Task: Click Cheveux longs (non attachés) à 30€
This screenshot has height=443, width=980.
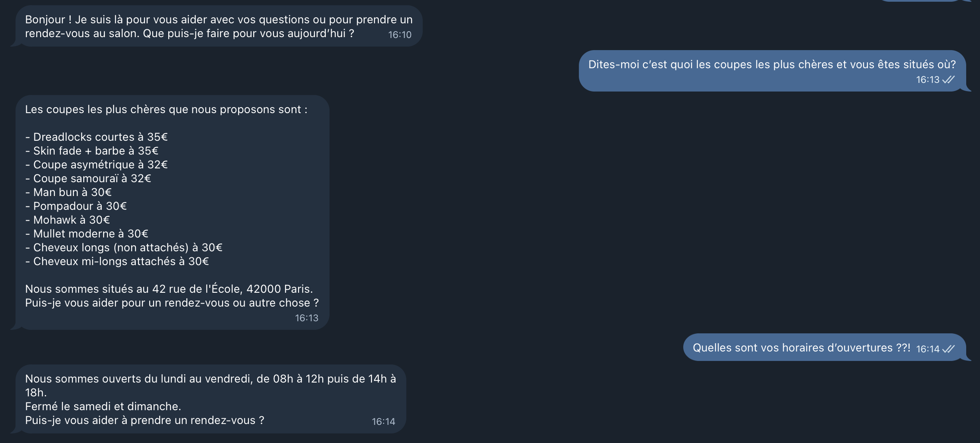Action: point(124,247)
